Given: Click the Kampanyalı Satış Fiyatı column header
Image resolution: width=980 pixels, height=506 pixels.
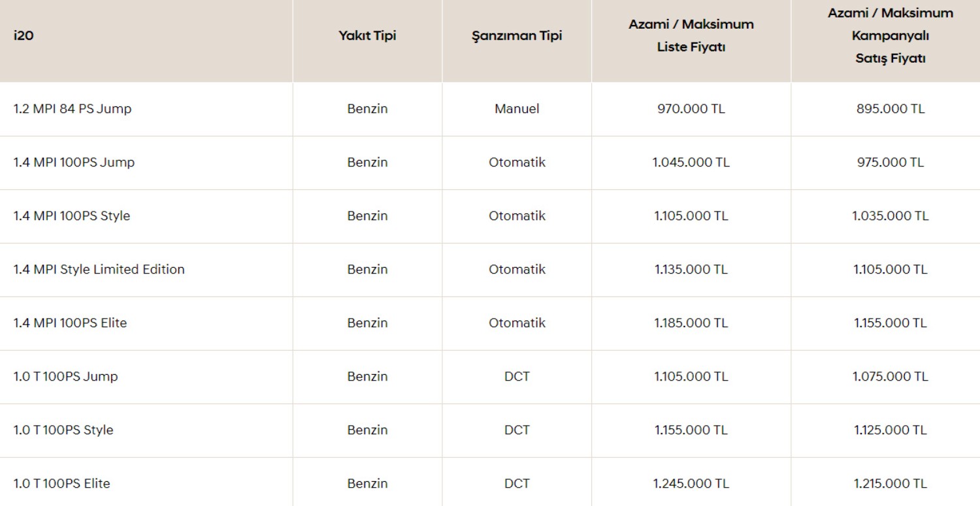Looking at the screenshot, I should coord(890,36).
